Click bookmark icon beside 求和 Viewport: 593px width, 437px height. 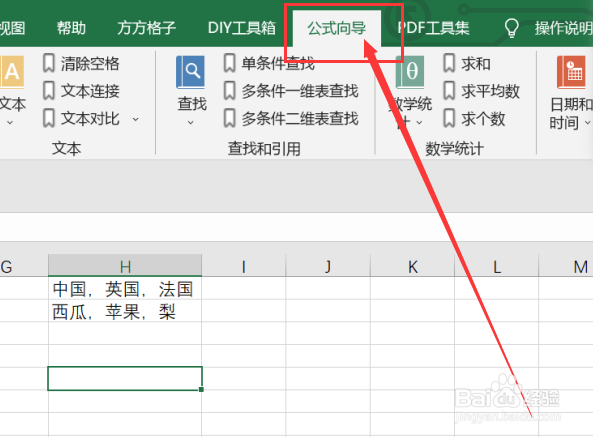coord(449,63)
